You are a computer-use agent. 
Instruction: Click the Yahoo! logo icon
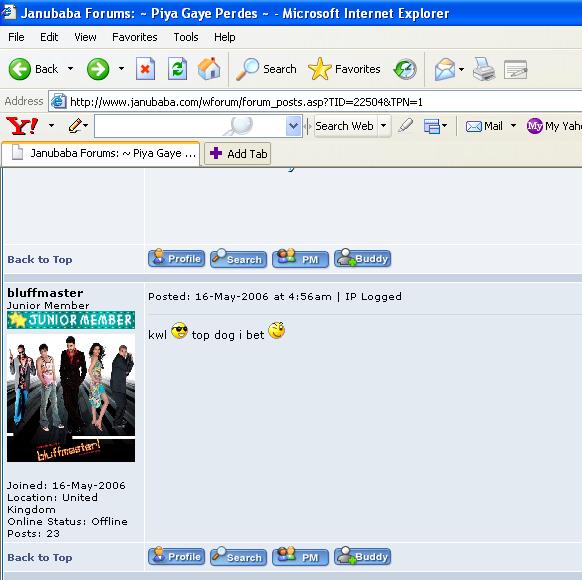[22, 126]
